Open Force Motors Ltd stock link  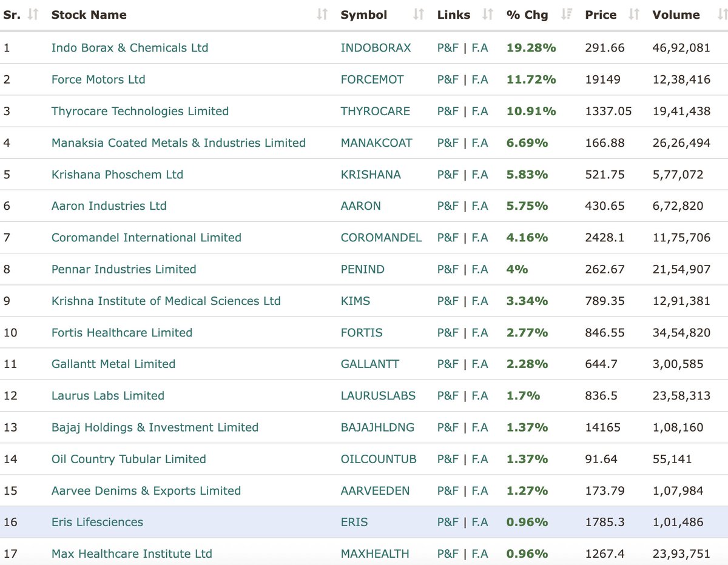coord(98,79)
